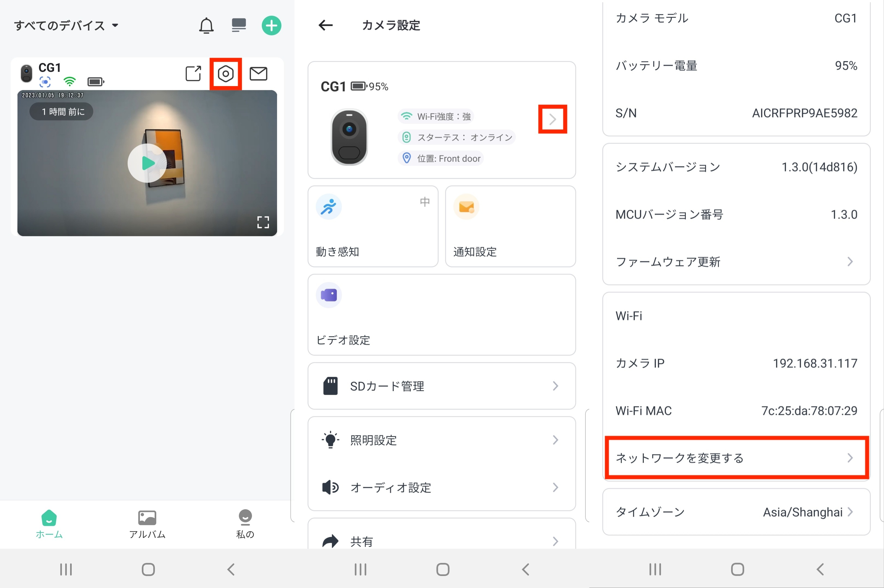Open タイムゾーン Asia/Shanghai row
Screen dimensions: 884x588
click(736, 512)
